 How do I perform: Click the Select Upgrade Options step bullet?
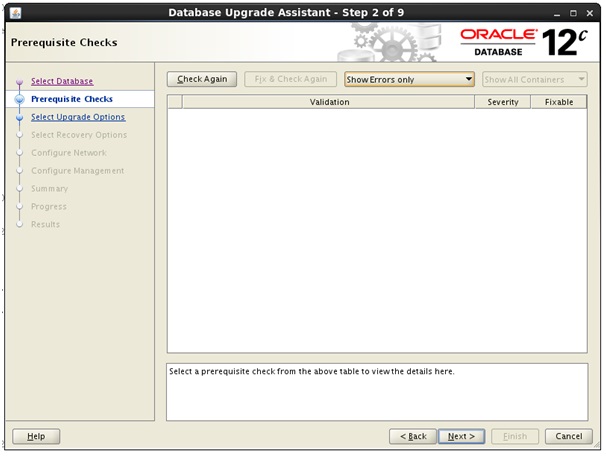tap(19, 117)
